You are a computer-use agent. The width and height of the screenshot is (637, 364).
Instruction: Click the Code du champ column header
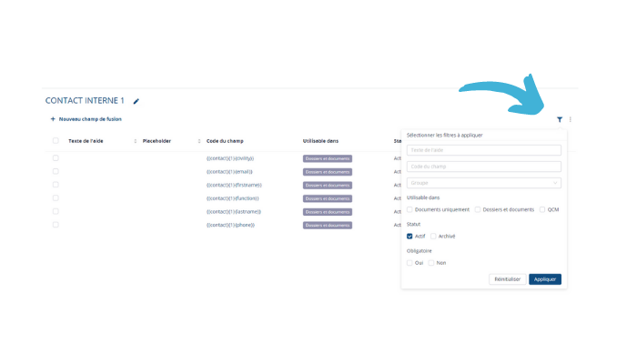(x=225, y=141)
